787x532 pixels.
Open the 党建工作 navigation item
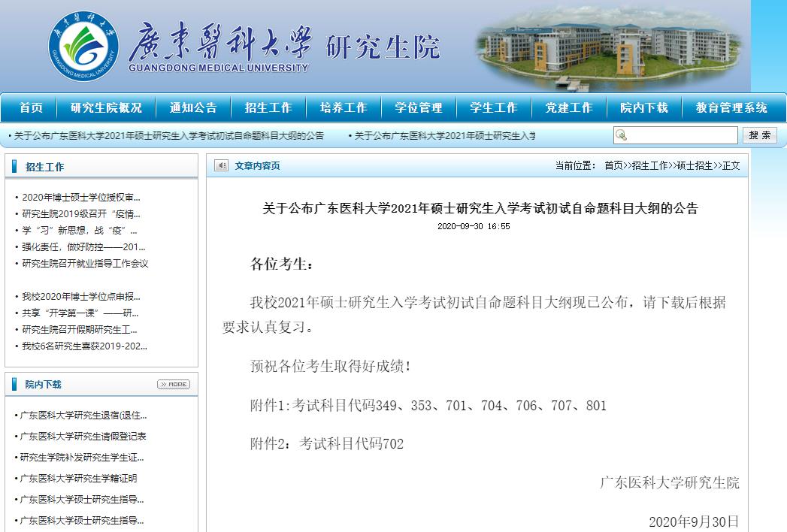coord(569,107)
